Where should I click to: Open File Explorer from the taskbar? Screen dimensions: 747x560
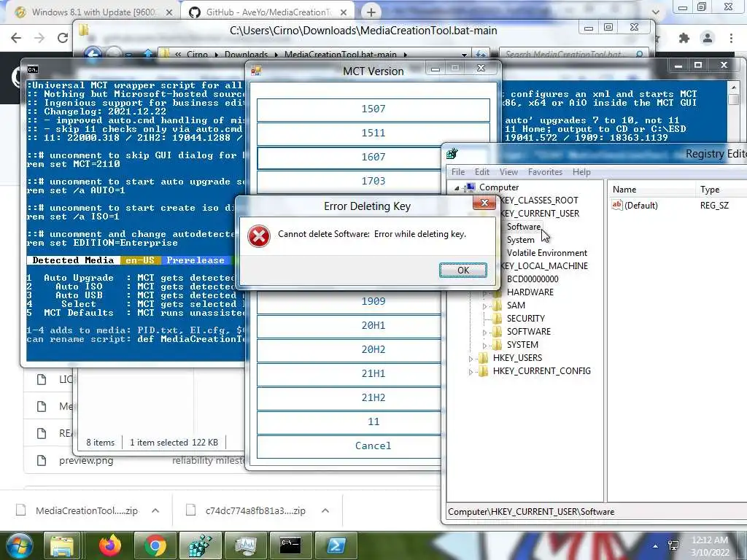62,546
